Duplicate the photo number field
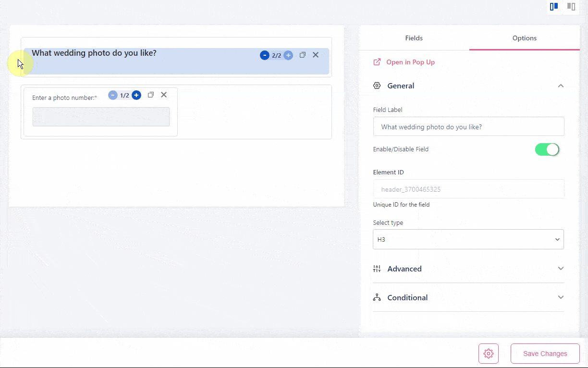Viewport: 588px width, 368px height. coord(151,95)
